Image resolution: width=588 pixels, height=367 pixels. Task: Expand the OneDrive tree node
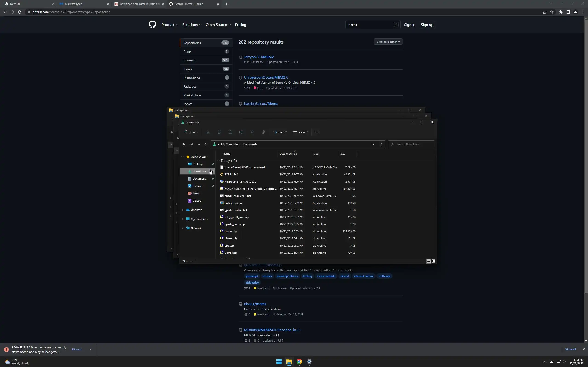point(182,210)
